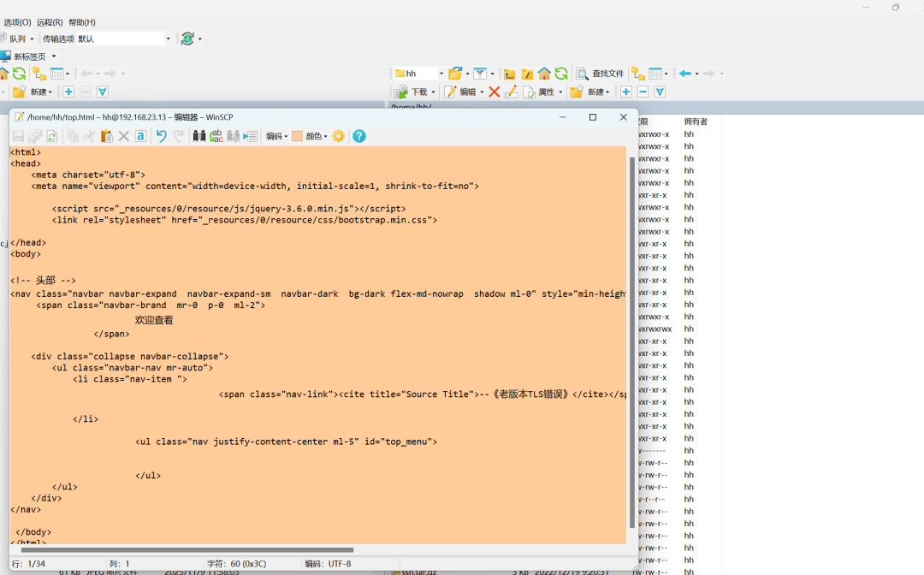The width and height of the screenshot is (924, 575).
Task: Click the 欢迎查看 text in editor
Action: 154,320
